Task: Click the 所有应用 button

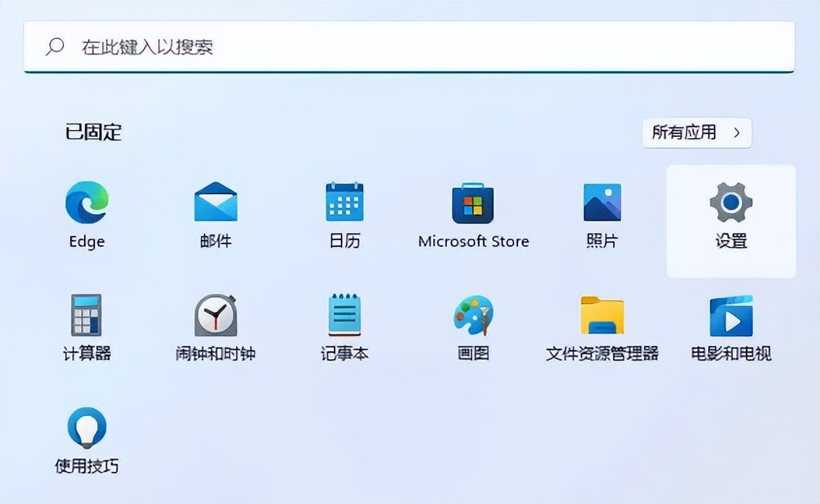Action: tap(696, 133)
